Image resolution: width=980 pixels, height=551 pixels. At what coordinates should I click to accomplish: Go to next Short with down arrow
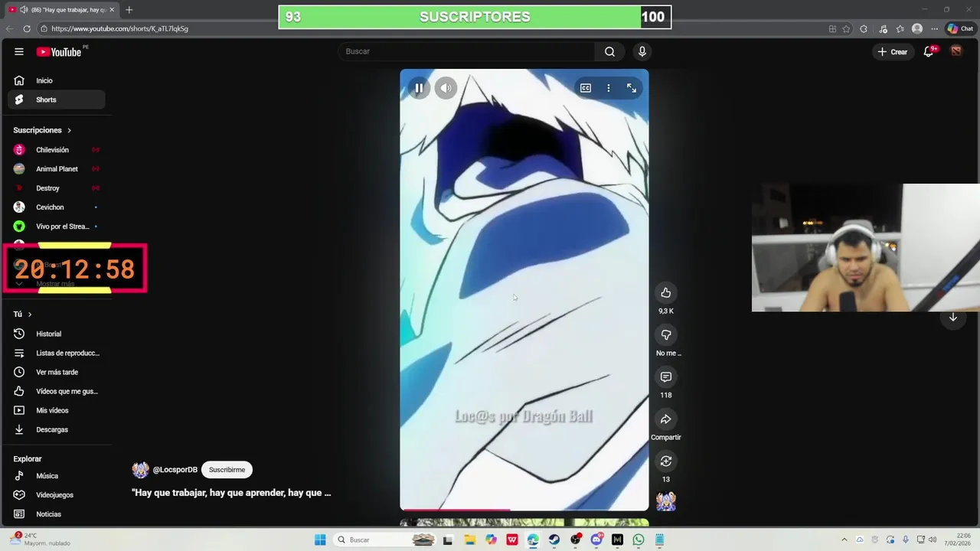[953, 318]
